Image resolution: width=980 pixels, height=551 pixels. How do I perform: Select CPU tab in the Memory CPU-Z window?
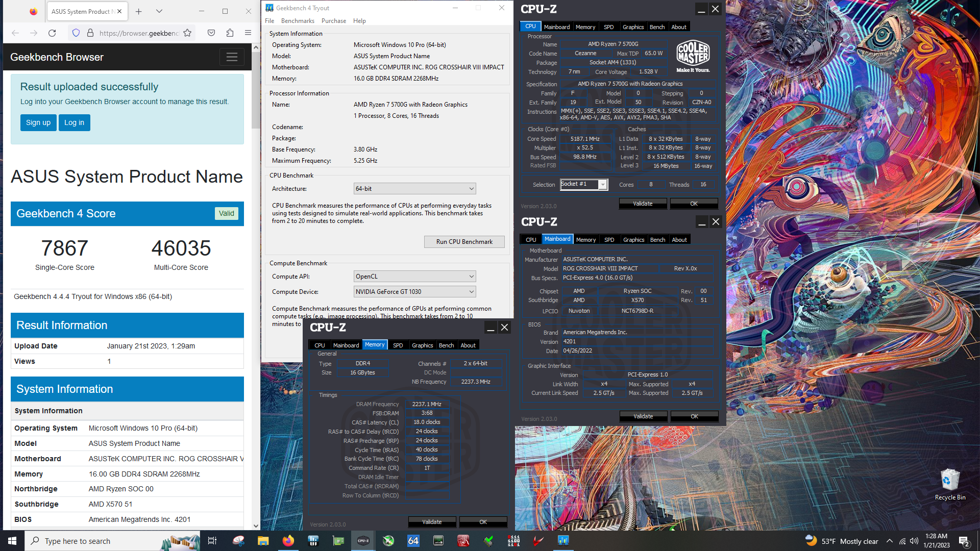pos(320,345)
